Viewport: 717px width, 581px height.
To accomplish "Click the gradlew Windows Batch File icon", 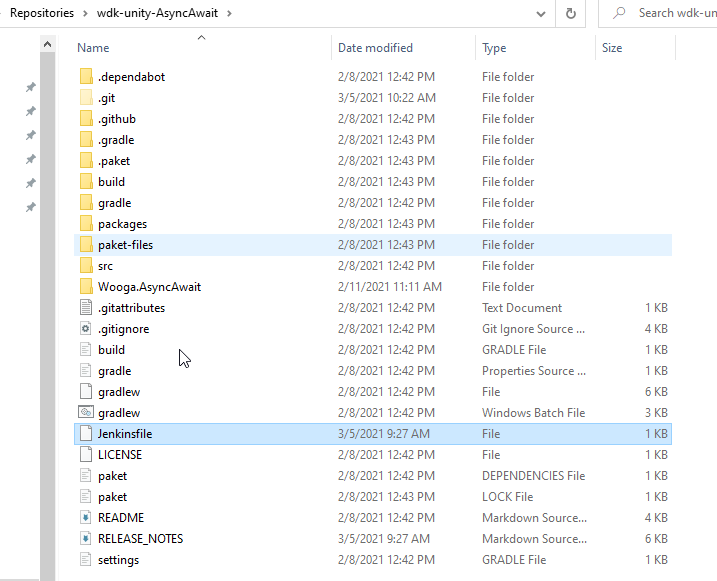I will tap(86, 413).
